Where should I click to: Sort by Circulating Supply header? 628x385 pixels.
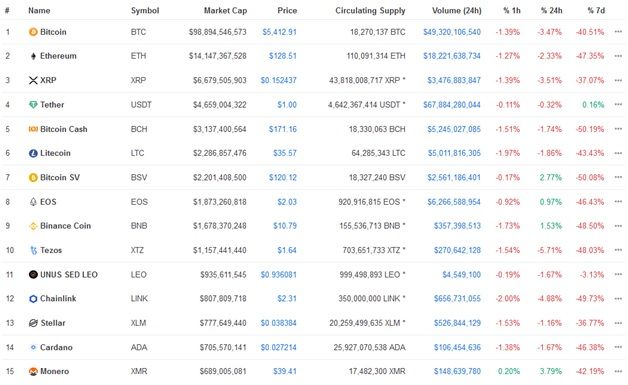(x=370, y=10)
